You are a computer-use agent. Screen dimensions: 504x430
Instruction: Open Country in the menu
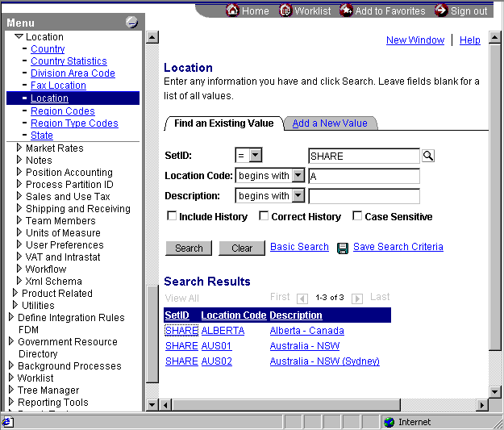click(48, 49)
